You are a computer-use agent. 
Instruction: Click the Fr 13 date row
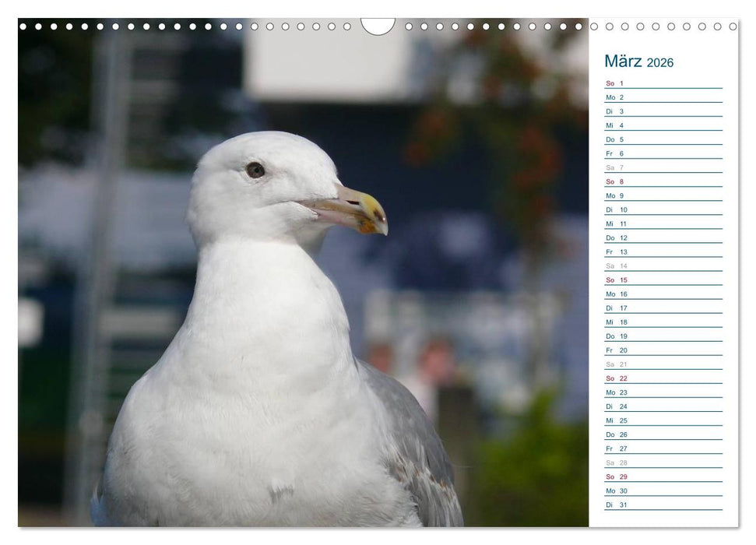[x=663, y=252]
